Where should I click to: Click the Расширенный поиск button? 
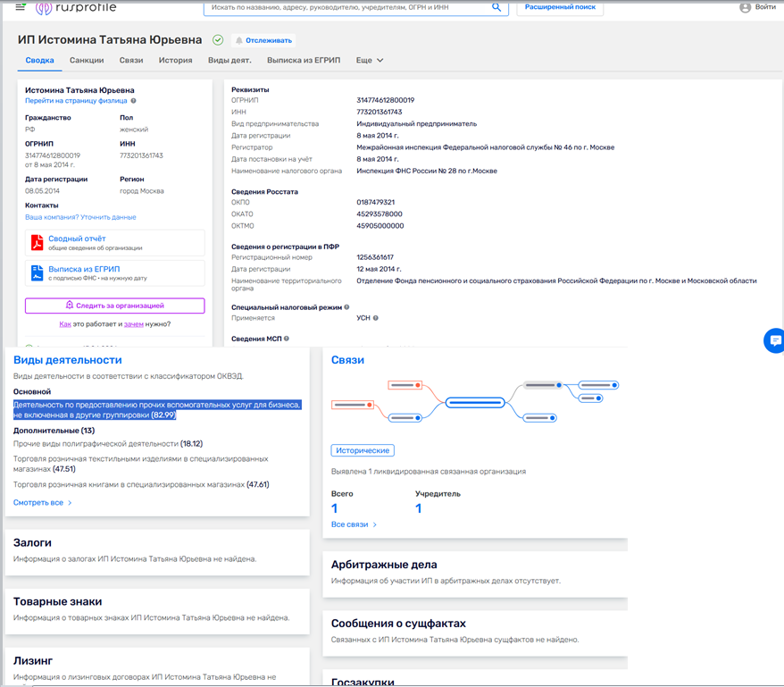coord(560,7)
